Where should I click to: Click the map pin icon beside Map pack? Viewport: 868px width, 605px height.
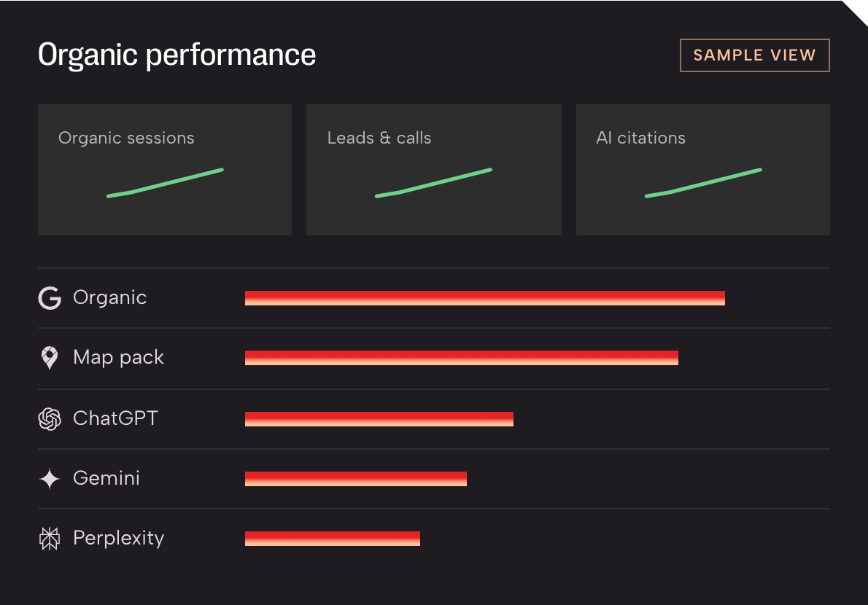(x=50, y=358)
